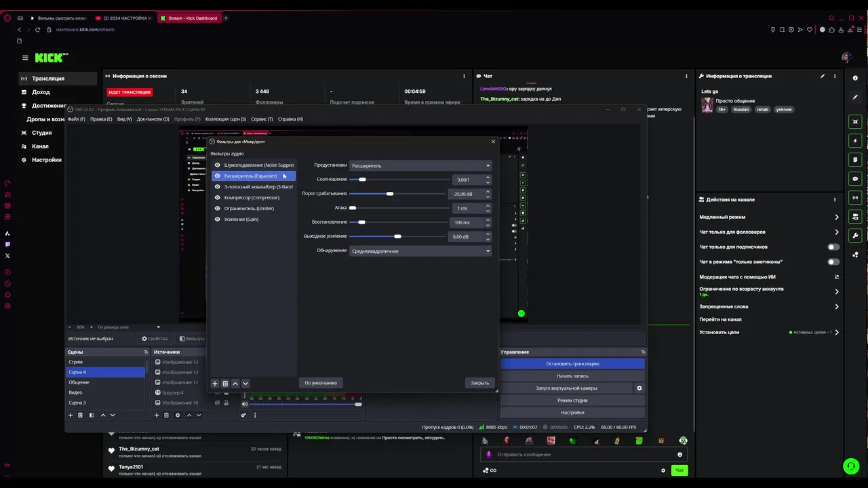
Task: Click the По умолчанию defaults button
Action: click(321, 383)
